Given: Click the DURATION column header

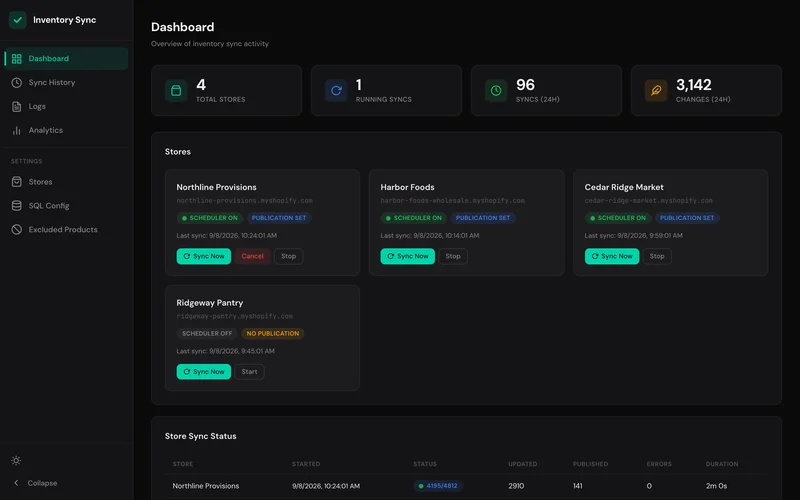Looking at the screenshot, I should point(722,464).
